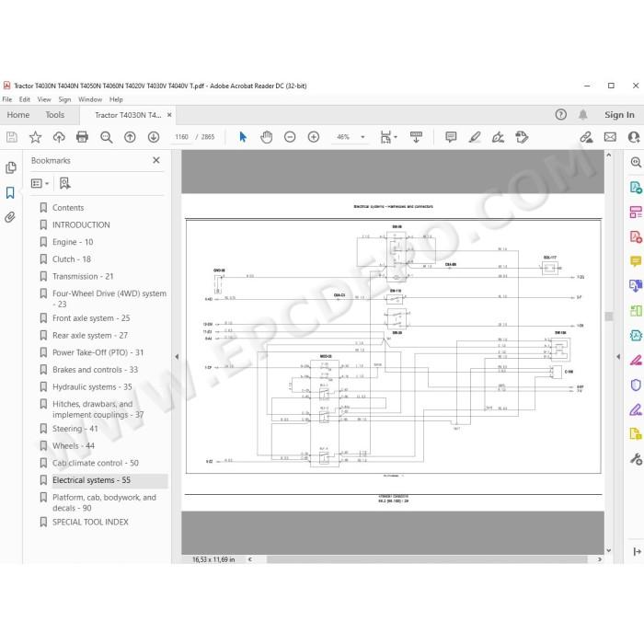Viewport: 644px width, 644px height.
Task: Open the Window menu
Action: click(x=90, y=99)
